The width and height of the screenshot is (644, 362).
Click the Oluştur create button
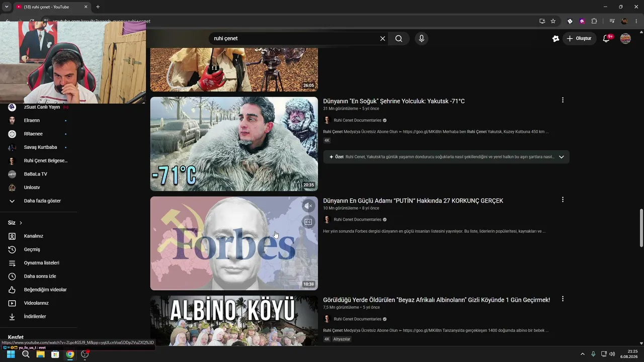click(579, 39)
